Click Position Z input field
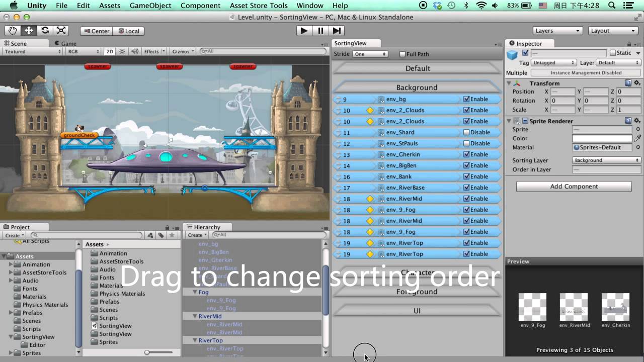The height and width of the screenshot is (362, 644). click(629, 92)
